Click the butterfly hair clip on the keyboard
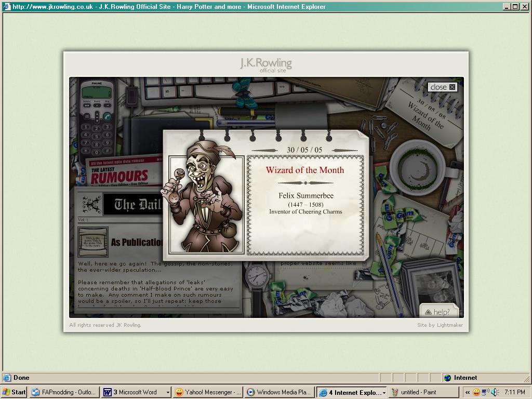Screen dimensions: 532x399 pyautogui.click(x=245, y=92)
